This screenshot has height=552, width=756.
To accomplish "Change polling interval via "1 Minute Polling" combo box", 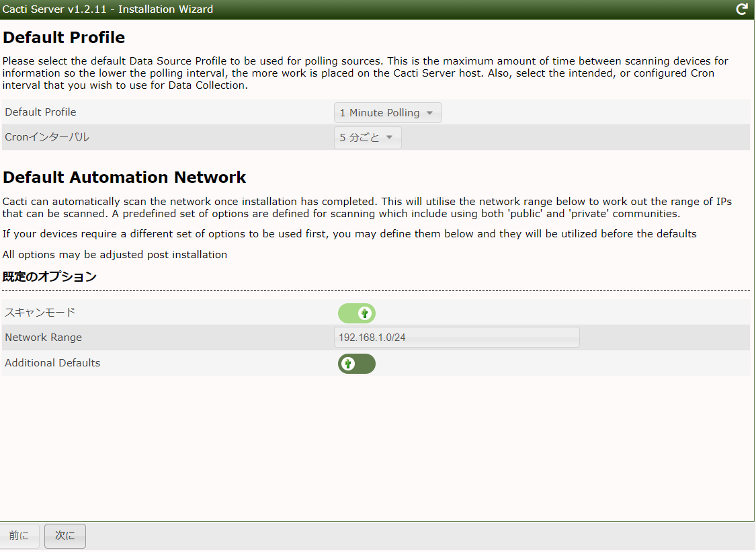I will pyautogui.click(x=388, y=112).
